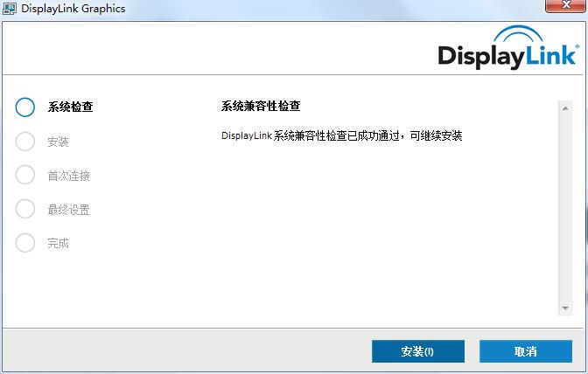Select the 首次连接 step label
Screen dimensions: 588x374
pos(68,176)
